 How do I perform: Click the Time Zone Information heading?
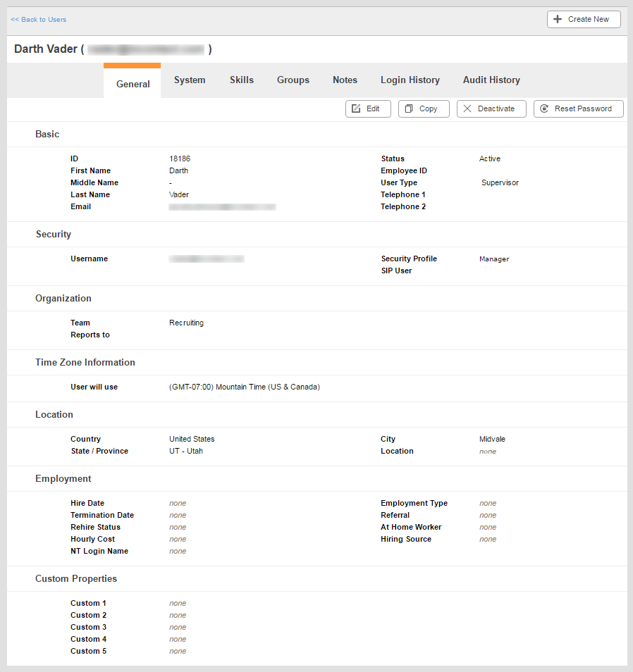point(85,363)
